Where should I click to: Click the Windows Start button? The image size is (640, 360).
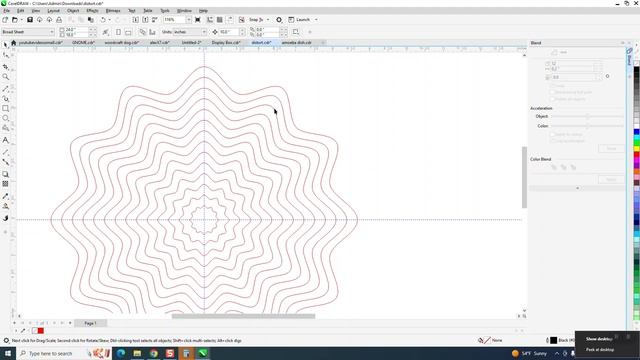tap(7, 353)
